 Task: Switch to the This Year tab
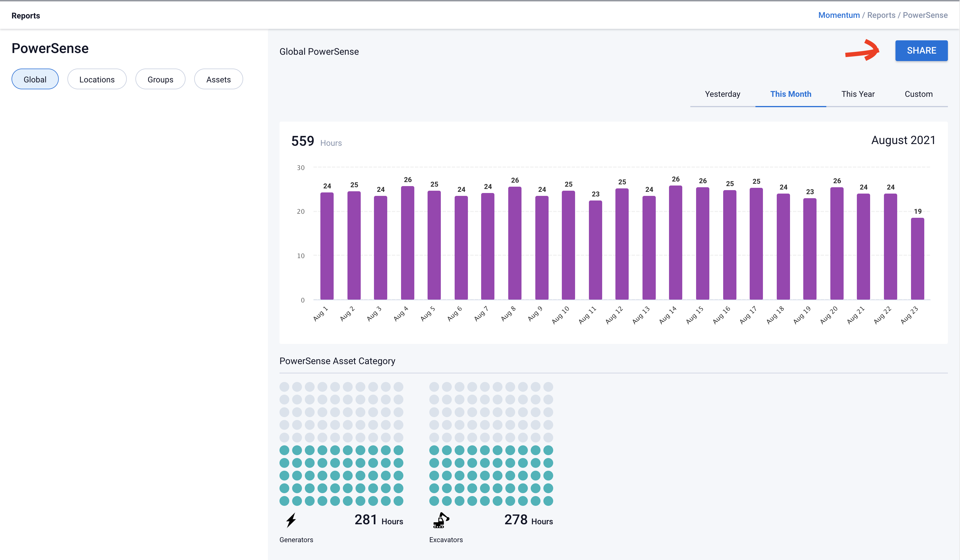tap(857, 94)
